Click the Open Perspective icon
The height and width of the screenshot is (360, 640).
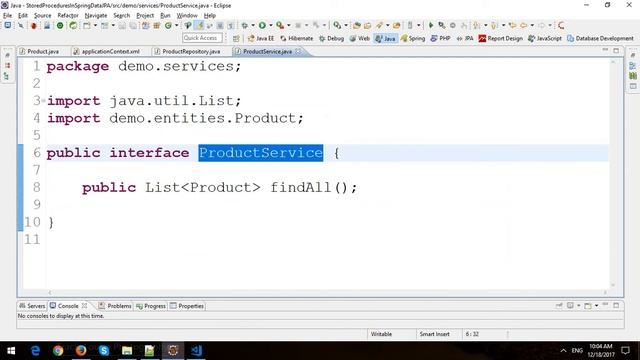pyautogui.click(x=236, y=38)
